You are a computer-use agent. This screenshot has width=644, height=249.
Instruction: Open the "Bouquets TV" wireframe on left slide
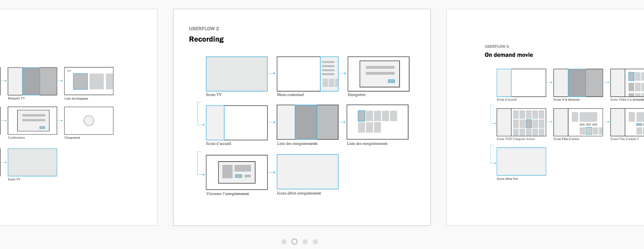click(x=32, y=81)
